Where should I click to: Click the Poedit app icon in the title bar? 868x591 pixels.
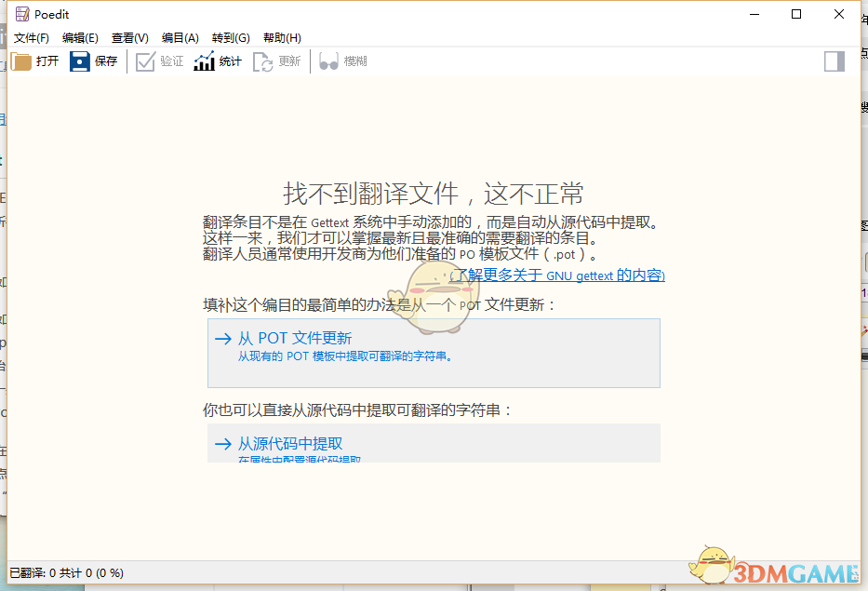point(22,14)
